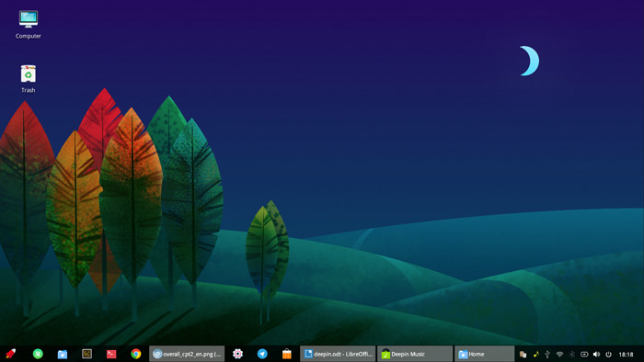The width and height of the screenshot is (644, 362).
Task: Launch the Telegram dock icon
Action: pyautogui.click(x=262, y=354)
